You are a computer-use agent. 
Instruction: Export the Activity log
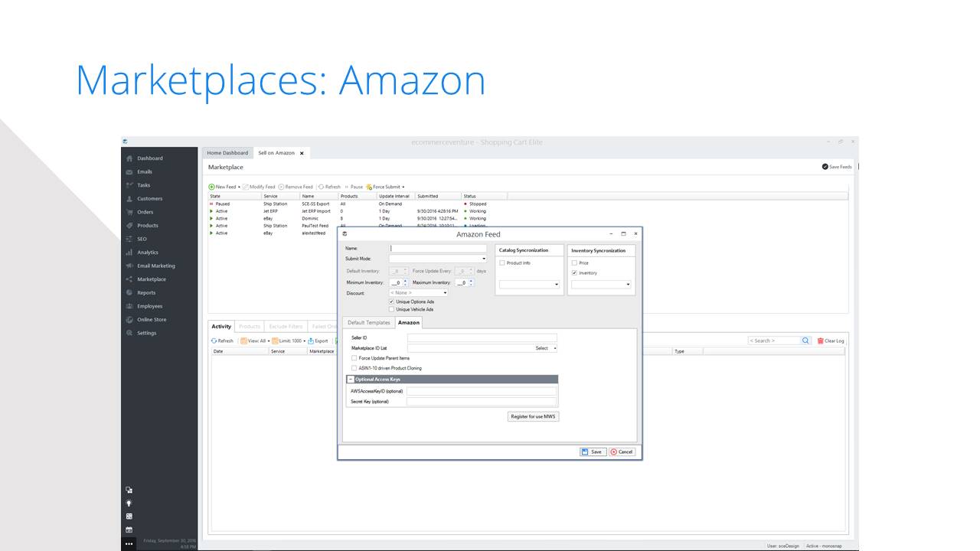coord(318,341)
